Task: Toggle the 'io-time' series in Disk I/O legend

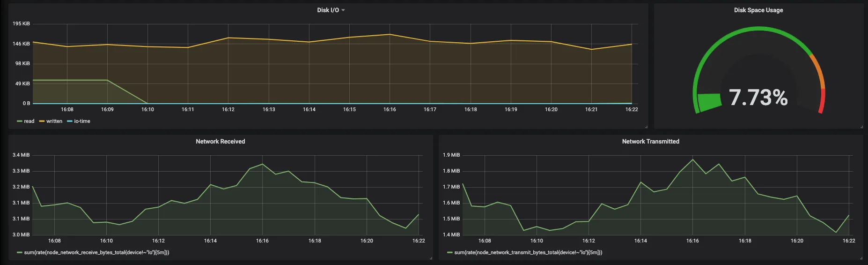Action: coord(82,121)
